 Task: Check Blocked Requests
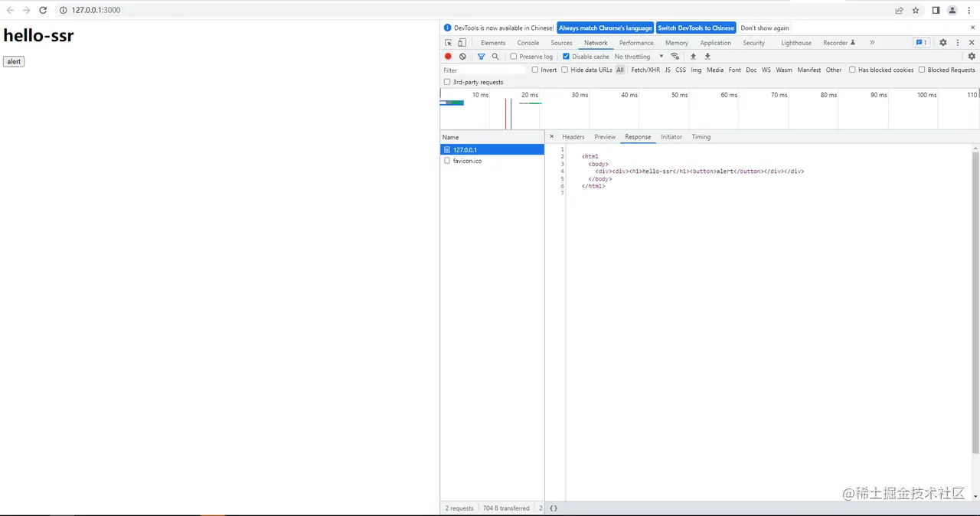(x=922, y=70)
